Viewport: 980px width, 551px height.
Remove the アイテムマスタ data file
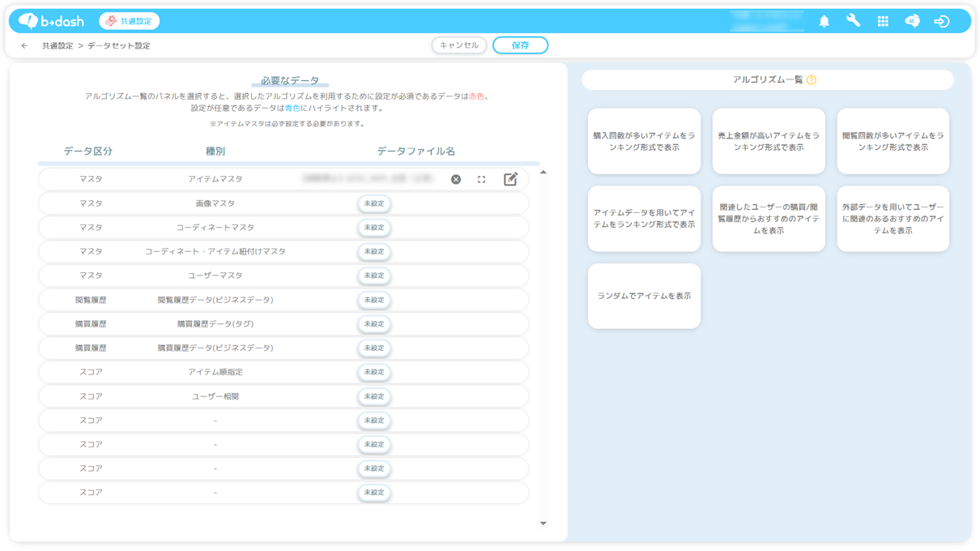[456, 180]
